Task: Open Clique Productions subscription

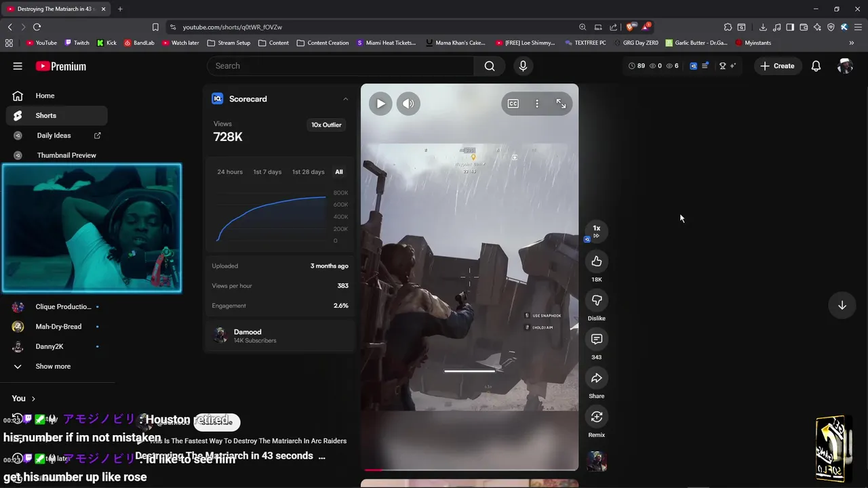Action: point(57,307)
